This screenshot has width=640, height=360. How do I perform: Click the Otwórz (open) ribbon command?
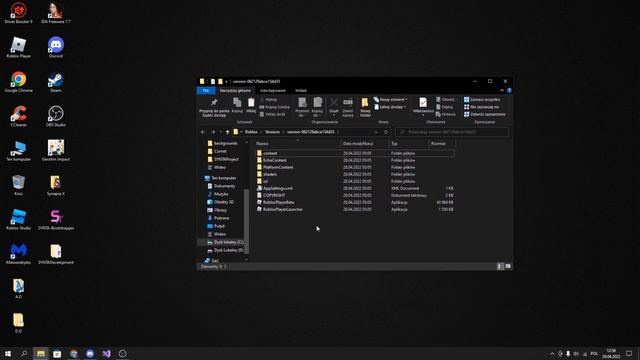tap(445, 100)
